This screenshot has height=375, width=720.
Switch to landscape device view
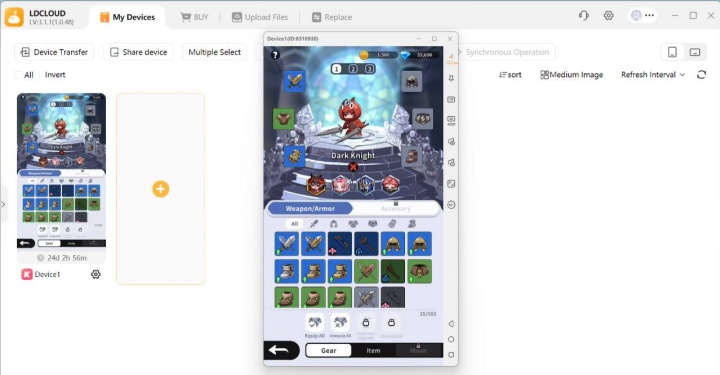coord(695,52)
